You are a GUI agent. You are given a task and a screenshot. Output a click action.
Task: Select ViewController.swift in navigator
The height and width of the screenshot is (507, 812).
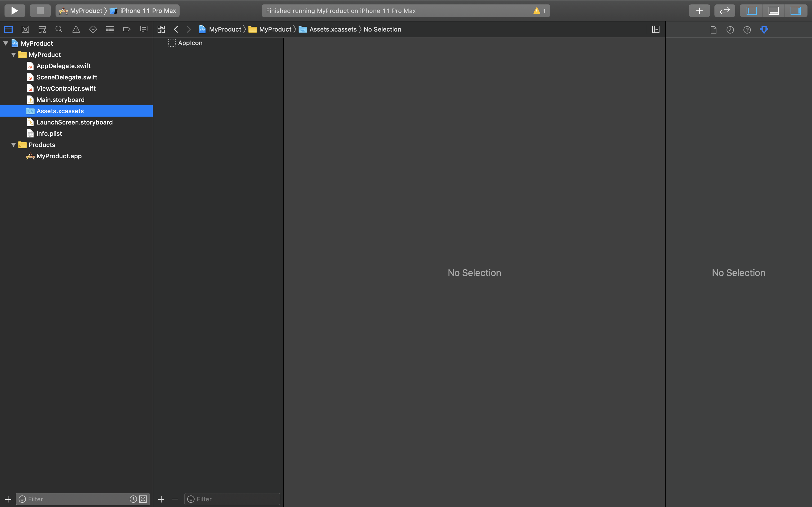[66, 88]
